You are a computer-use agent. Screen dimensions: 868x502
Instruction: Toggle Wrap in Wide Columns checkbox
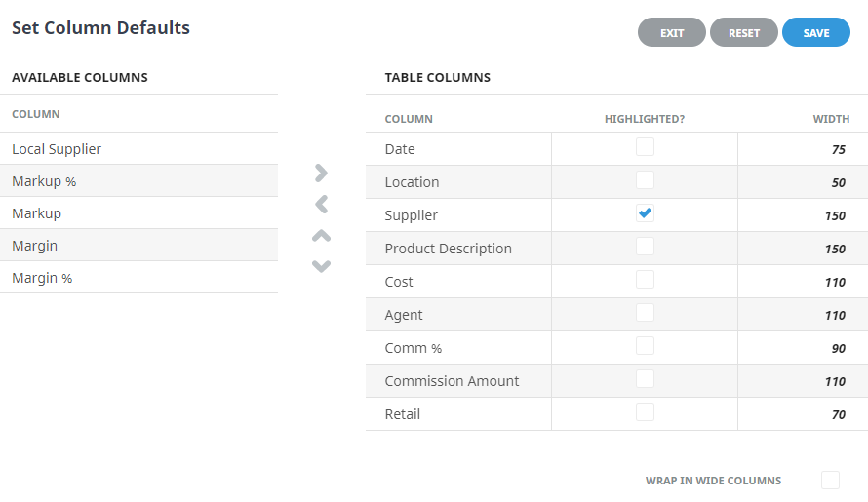coord(830,481)
